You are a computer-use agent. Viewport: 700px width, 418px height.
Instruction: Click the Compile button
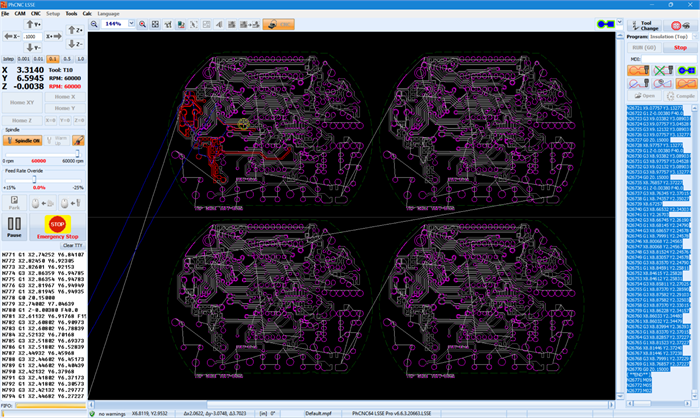680,96
